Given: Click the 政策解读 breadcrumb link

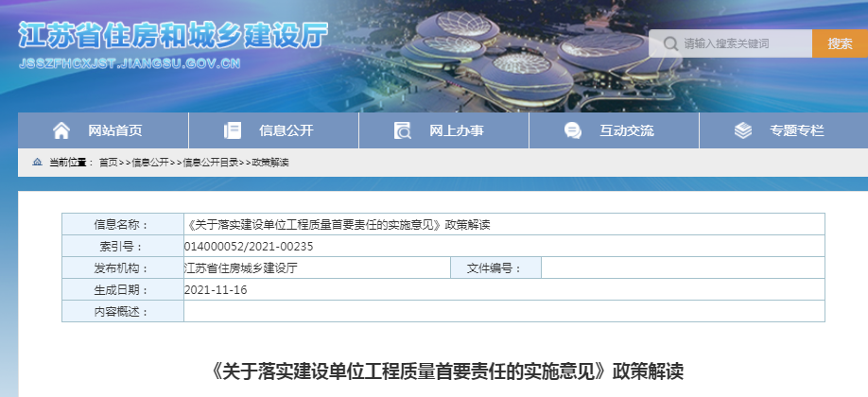Looking at the screenshot, I should 270,163.
